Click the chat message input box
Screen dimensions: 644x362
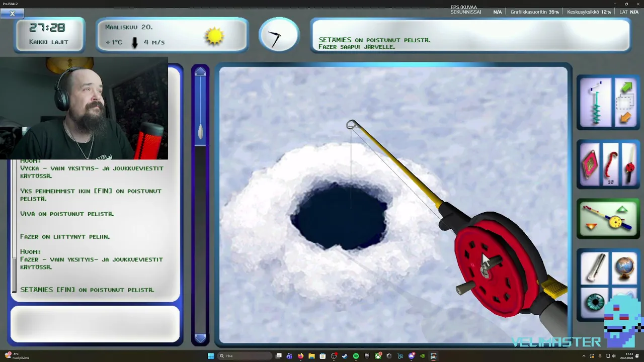[x=95, y=324]
